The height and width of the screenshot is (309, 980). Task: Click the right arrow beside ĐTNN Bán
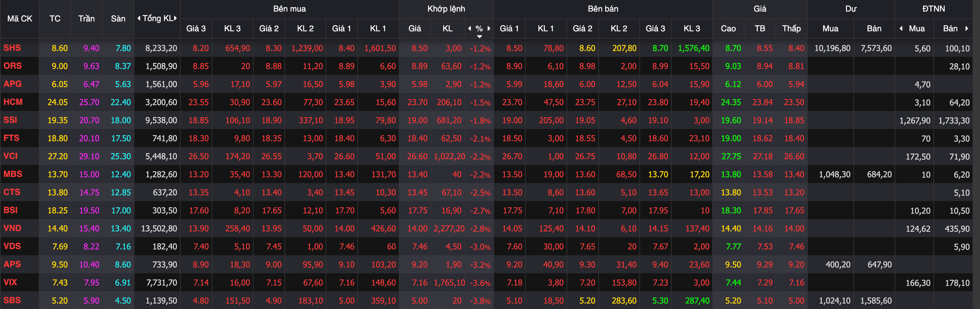pos(967,29)
